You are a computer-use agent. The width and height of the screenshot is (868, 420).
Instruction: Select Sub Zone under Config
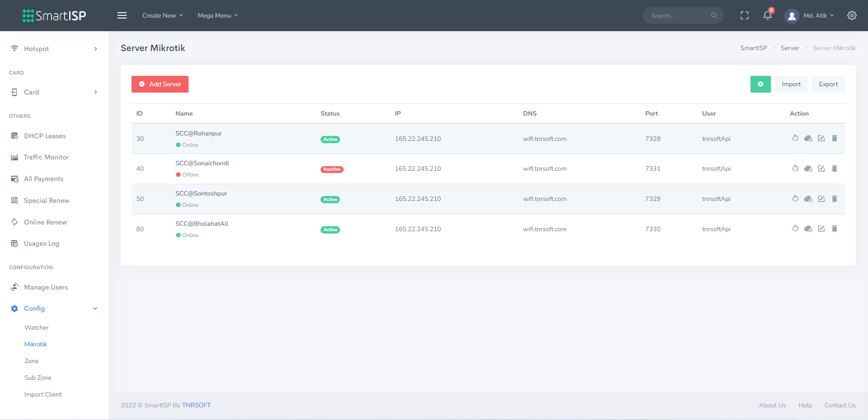[38, 378]
